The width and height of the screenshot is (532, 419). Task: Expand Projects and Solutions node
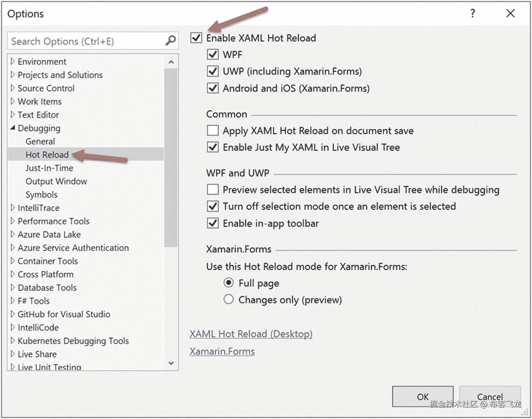coord(13,75)
